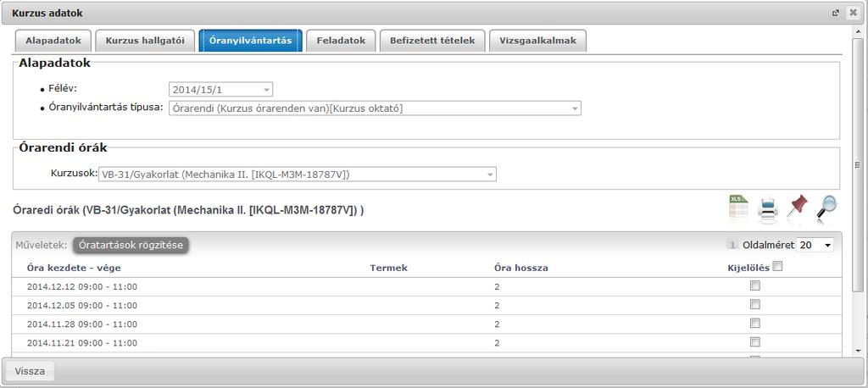
Task: Sort by Óra kezdete - vége column header
Action: [74, 268]
